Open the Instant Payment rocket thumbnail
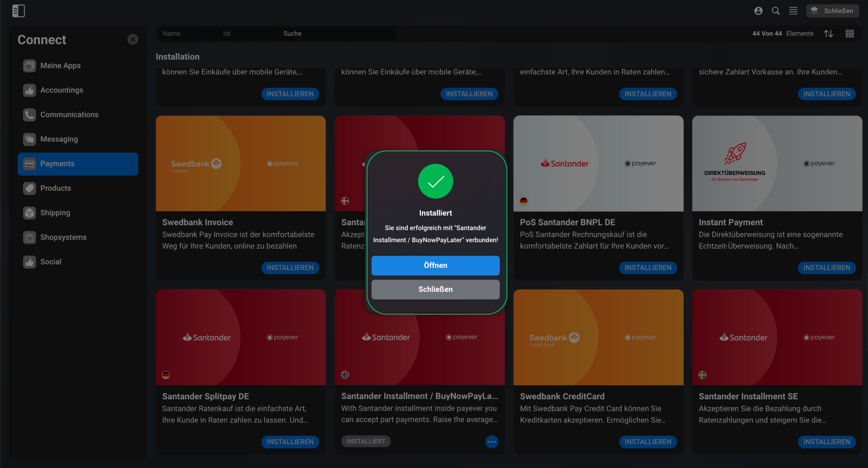Viewport: 868px width, 468px height. click(777, 163)
